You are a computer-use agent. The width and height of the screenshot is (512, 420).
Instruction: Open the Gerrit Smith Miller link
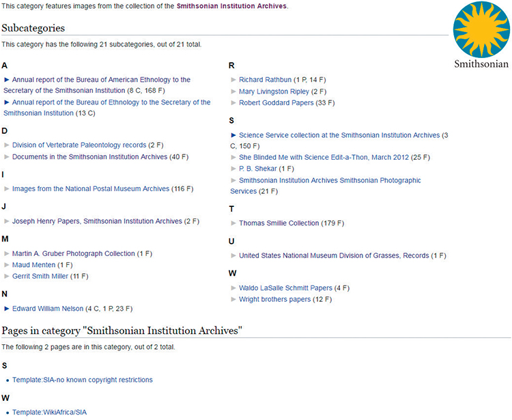40,276
